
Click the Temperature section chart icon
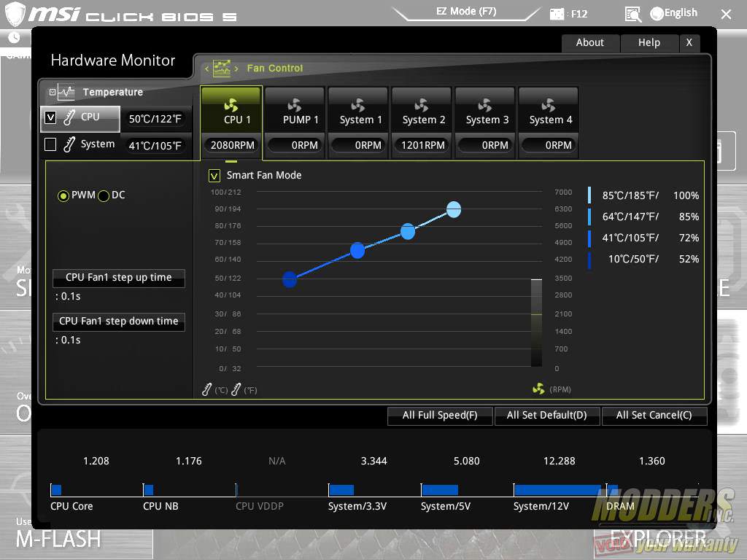pyautogui.click(x=66, y=93)
